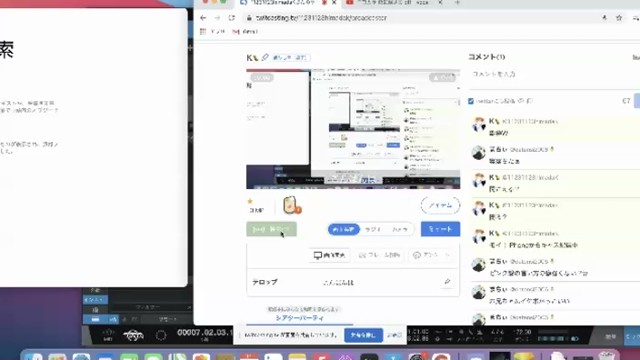640x360 pixels.
Task: Open the シアターパーティ tab
Action: (x=300, y=318)
